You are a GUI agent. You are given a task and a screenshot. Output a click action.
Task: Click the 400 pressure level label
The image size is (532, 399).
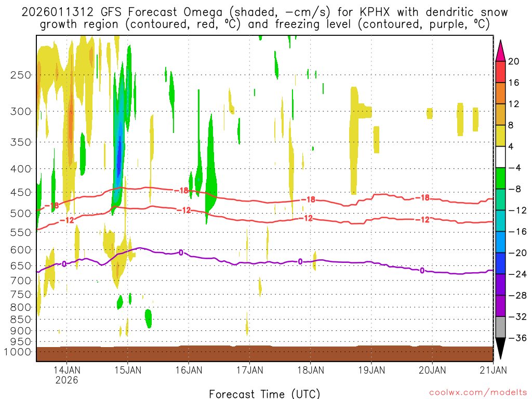(21, 169)
